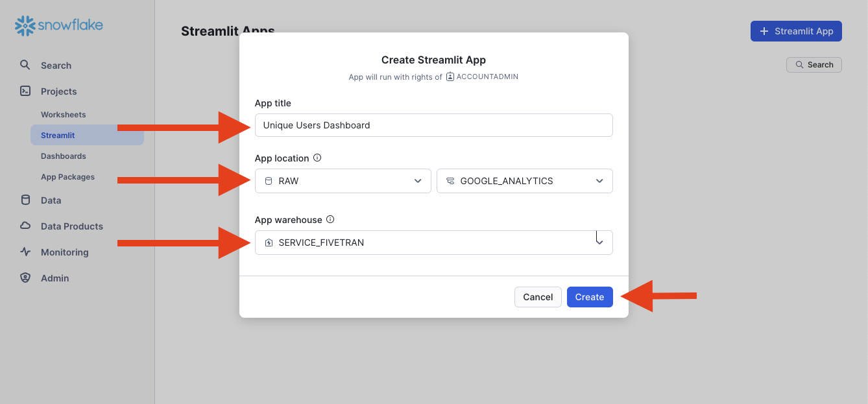The height and width of the screenshot is (404, 868).
Task: Click the Admin shield icon
Action: [x=25, y=278]
